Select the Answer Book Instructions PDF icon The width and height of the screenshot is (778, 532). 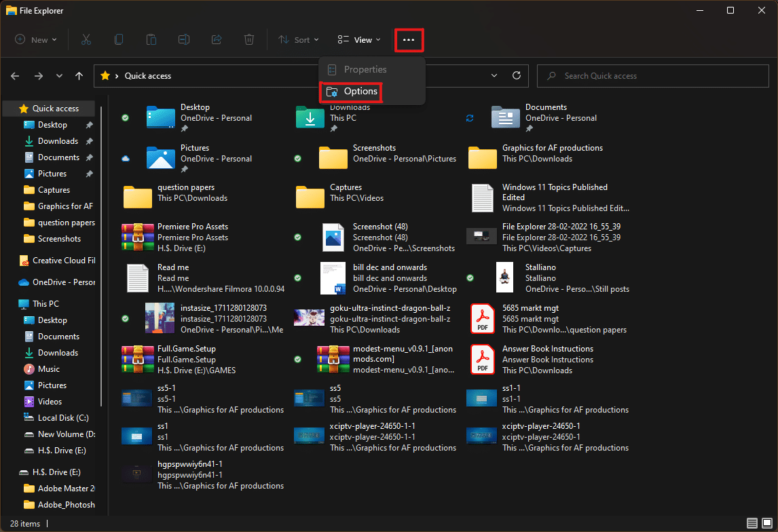click(x=482, y=360)
